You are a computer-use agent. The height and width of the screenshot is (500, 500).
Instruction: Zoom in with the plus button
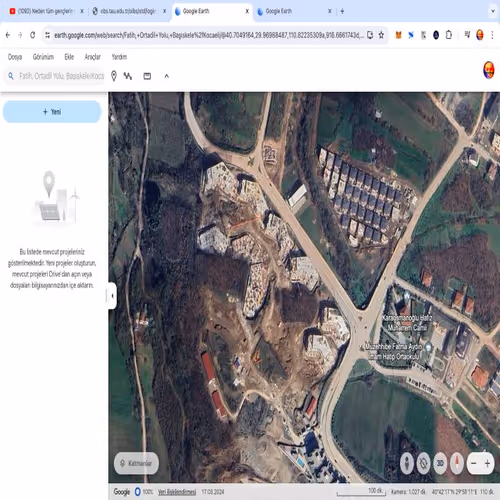(487, 463)
